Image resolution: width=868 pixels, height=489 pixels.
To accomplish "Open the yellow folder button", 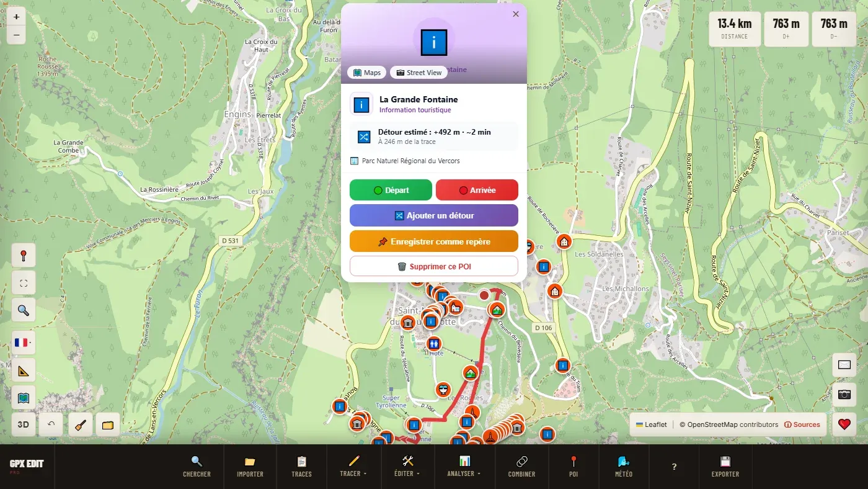I will 108,425.
